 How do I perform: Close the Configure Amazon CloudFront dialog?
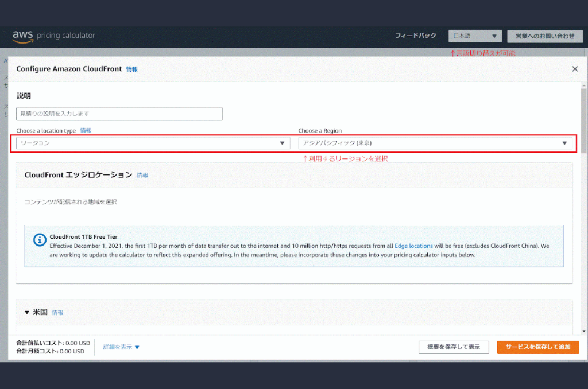575,69
